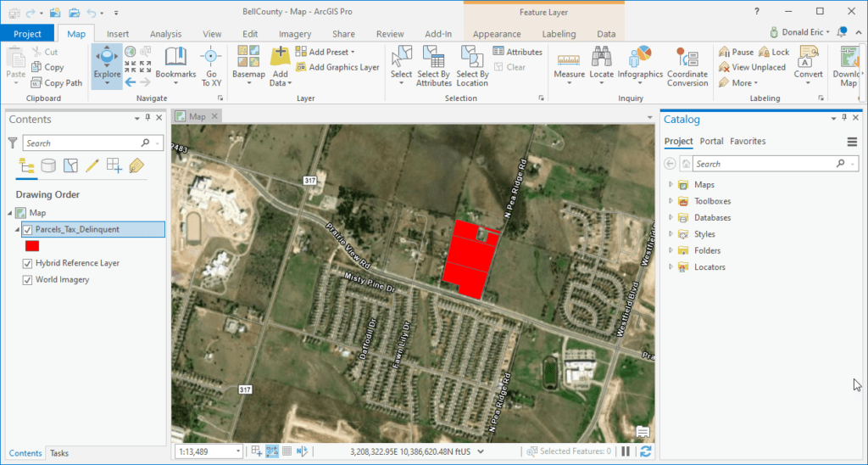This screenshot has width=868, height=465.
Task: Open Select By Location
Action: pyautogui.click(x=472, y=66)
